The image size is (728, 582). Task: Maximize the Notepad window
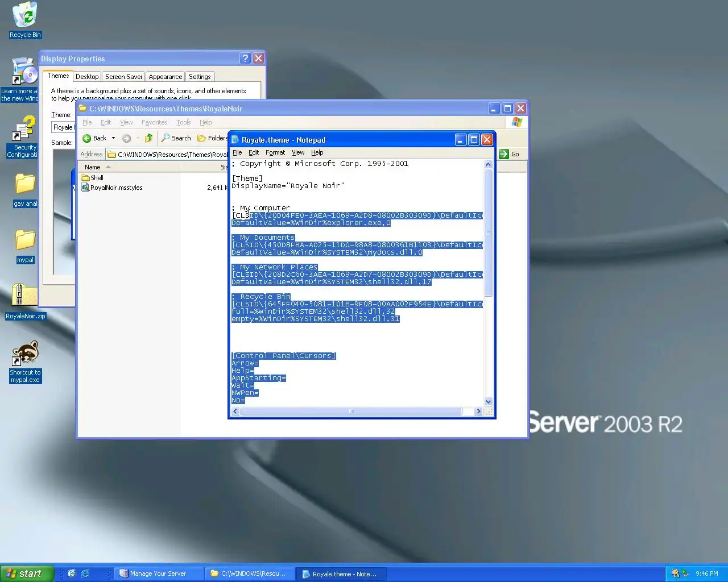point(474,140)
